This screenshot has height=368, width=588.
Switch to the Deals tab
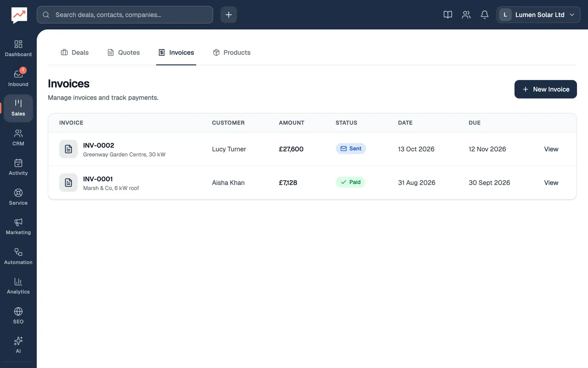coord(75,53)
